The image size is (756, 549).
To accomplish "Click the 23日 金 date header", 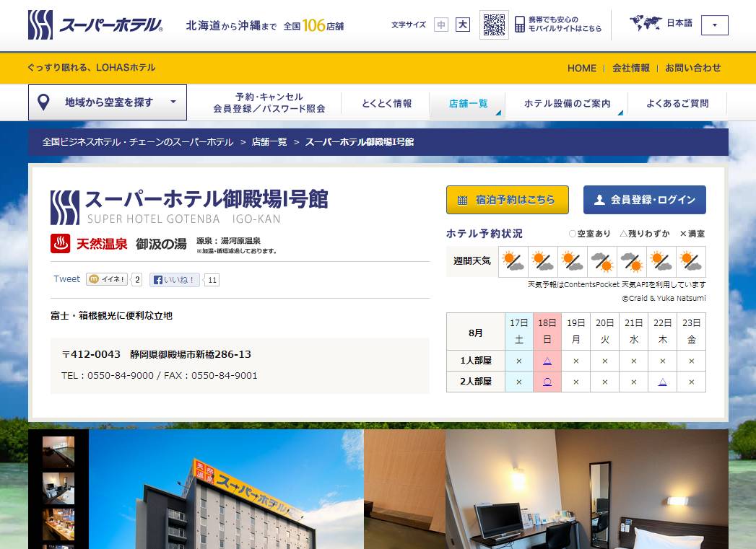I will click(691, 331).
